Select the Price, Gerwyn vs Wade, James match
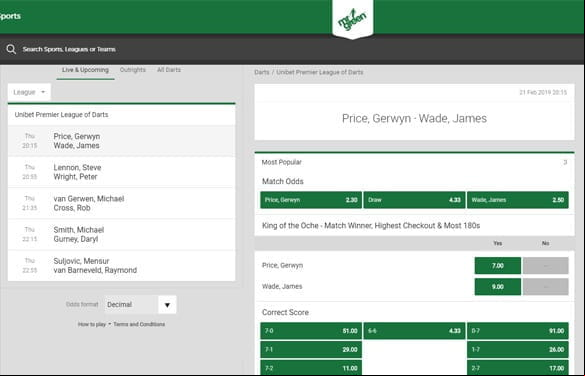 tap(122, 141)
